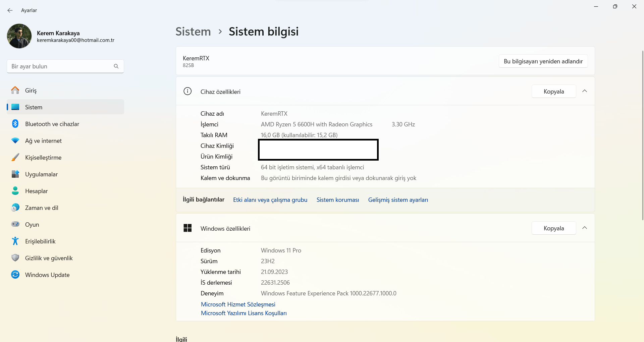
Task: Click the Bluetooth icon in sidebar
Action: (15, 124)
